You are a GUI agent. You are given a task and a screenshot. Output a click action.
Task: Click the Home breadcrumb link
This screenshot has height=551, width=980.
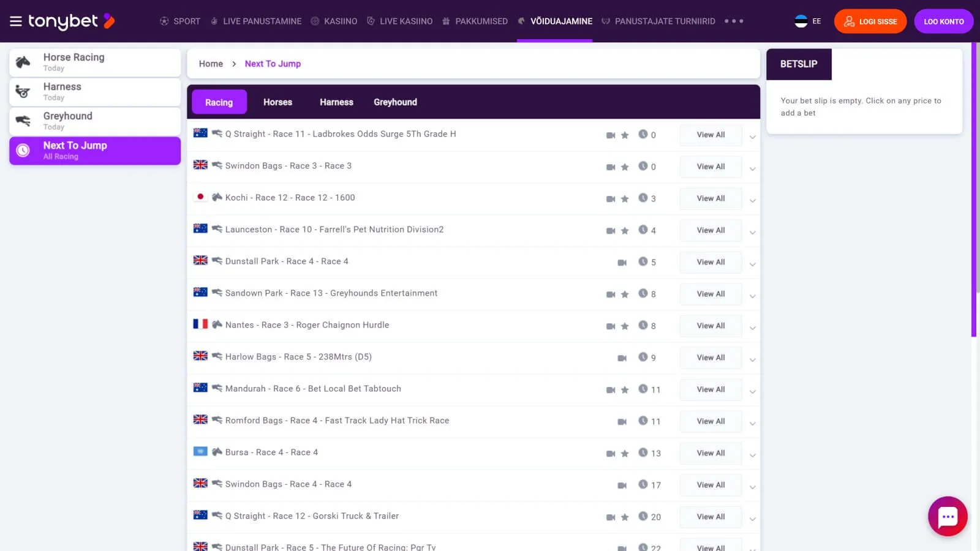click(x=211, y=64)
